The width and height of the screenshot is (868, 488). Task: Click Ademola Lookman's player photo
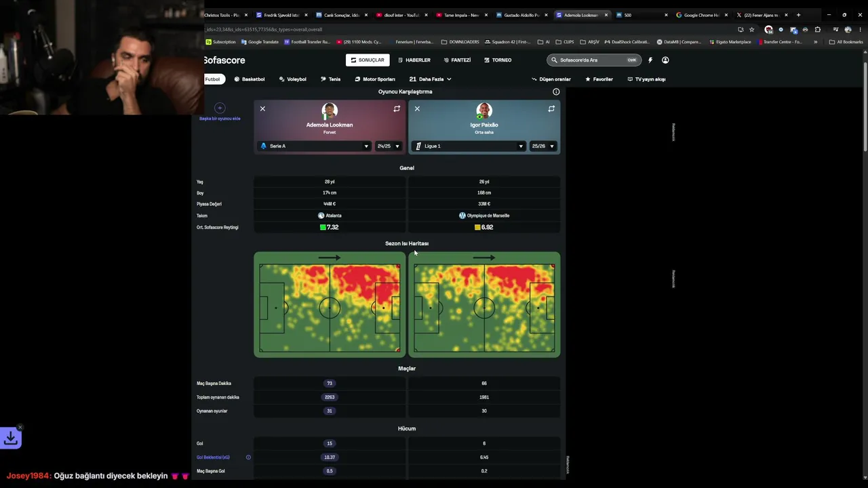[x=330, y=111]
